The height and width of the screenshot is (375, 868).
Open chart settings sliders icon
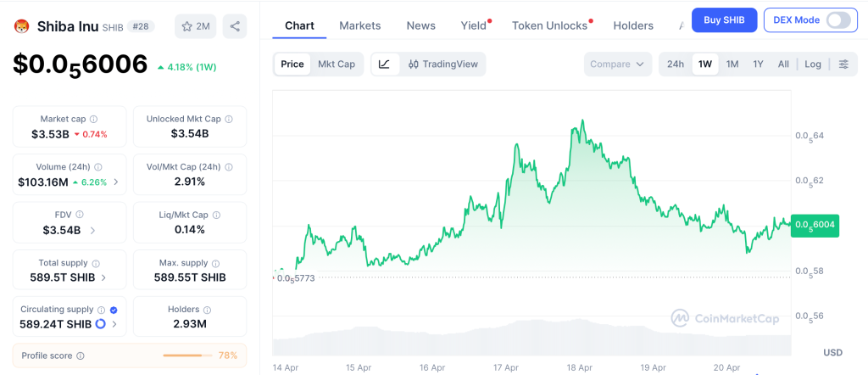(843, 64)
